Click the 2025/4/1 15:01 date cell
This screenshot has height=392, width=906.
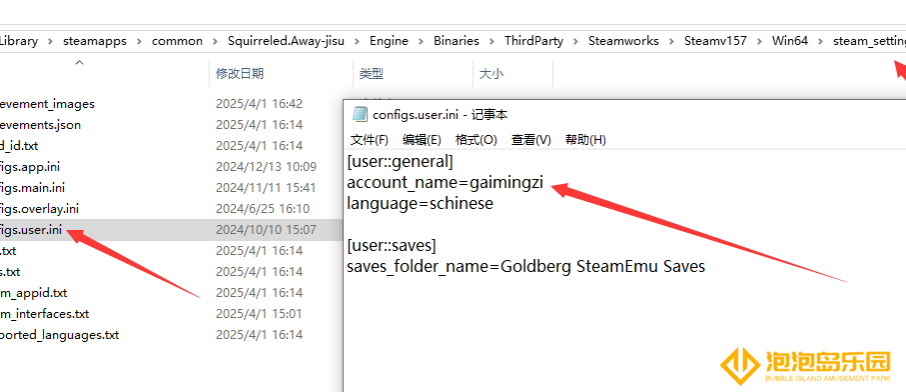(x=259, y=314)
